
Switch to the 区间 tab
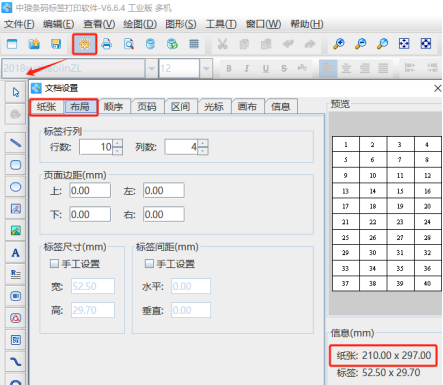(180, 107)
